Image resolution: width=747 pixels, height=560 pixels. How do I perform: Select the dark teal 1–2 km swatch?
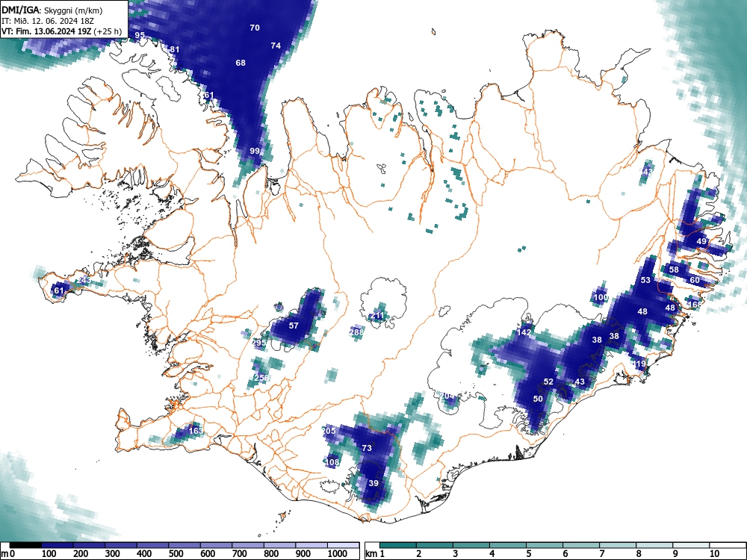tap(398, 545)
